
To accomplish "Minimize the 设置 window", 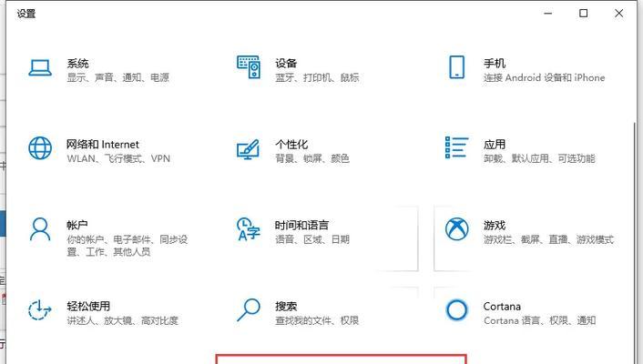I will click(548, 14).
